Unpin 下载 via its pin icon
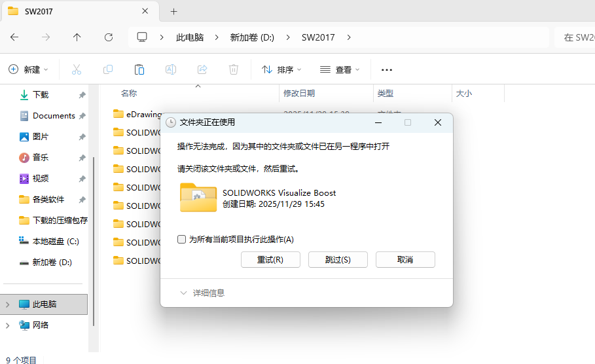The width and height of the screenshot is (595, 364). [x=82, y=95]
